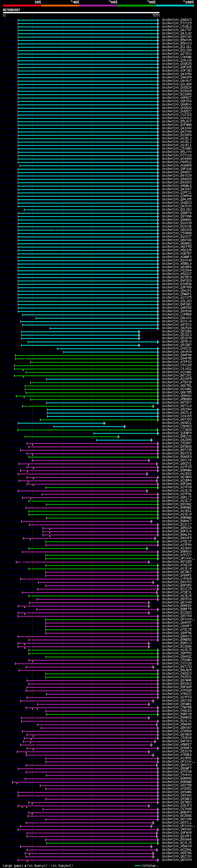Select the hit label UniRef100_B9T235
The width and height of the screenshot is (197, 868).
tap(177, 450)
